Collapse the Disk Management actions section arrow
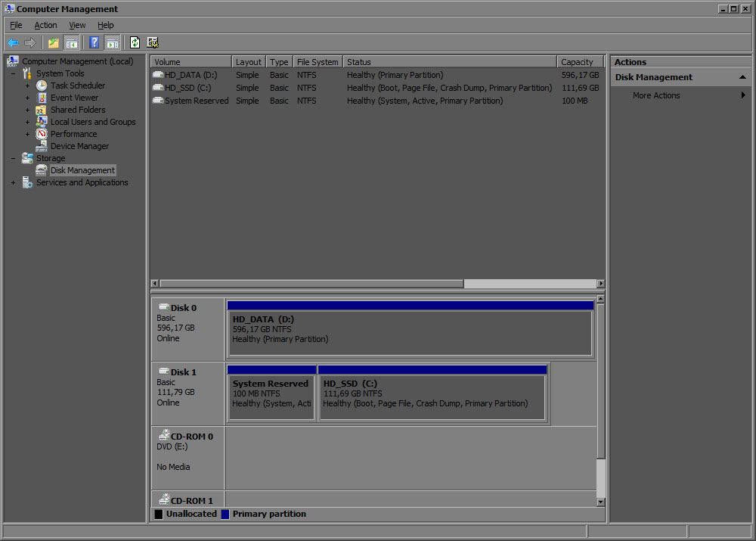Image resolution: width=756 pixels, height=541 pixels. [742, 77]
